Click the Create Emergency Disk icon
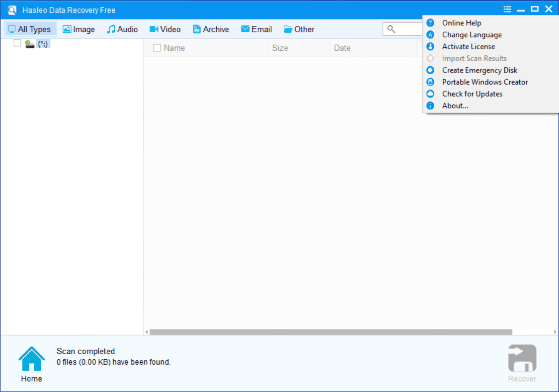559x392 pixels. [430, 70]
